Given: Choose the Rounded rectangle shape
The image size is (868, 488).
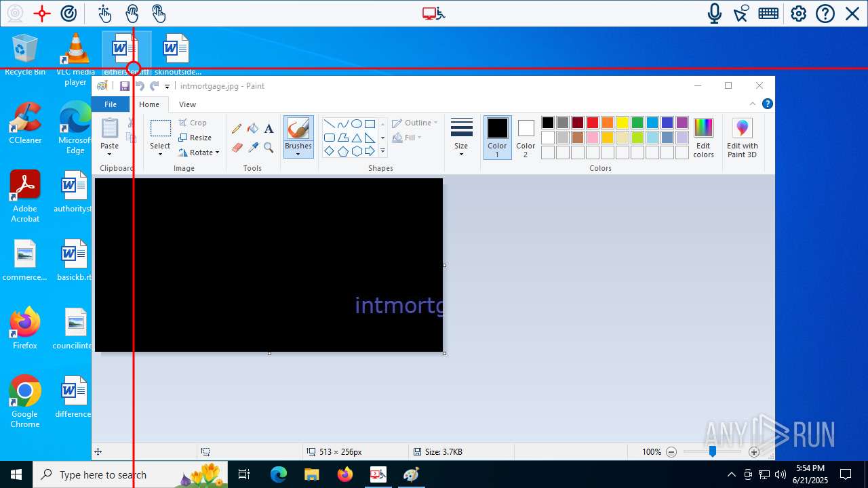Looking at the screenshot, I should tap(329, 138).
